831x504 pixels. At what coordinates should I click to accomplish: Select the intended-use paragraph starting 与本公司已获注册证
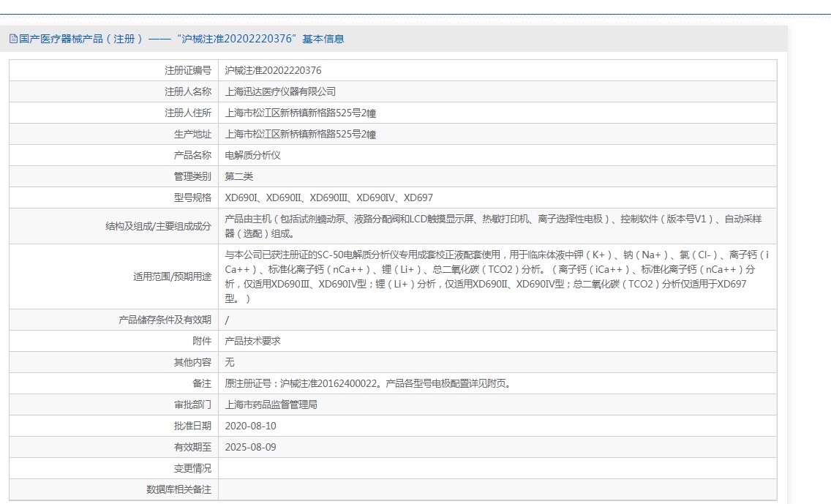pyautogui.click(x=497, y=277)
